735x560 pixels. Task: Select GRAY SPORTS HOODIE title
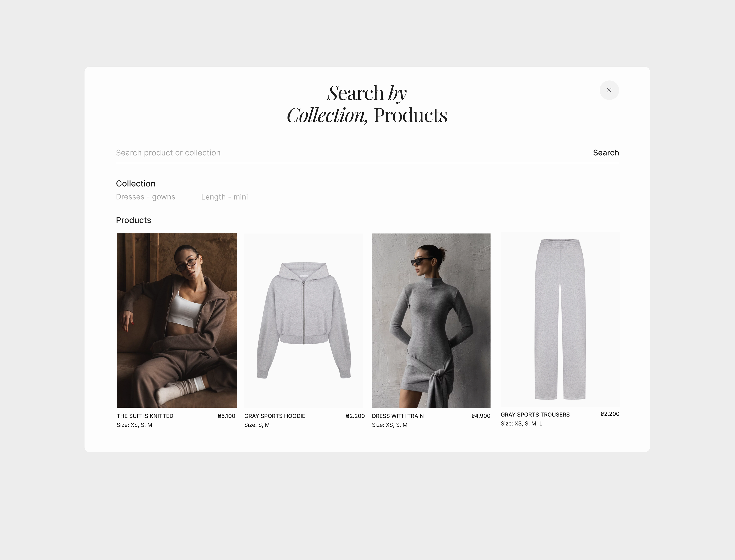pyautogui.click(x=274, y=416)
